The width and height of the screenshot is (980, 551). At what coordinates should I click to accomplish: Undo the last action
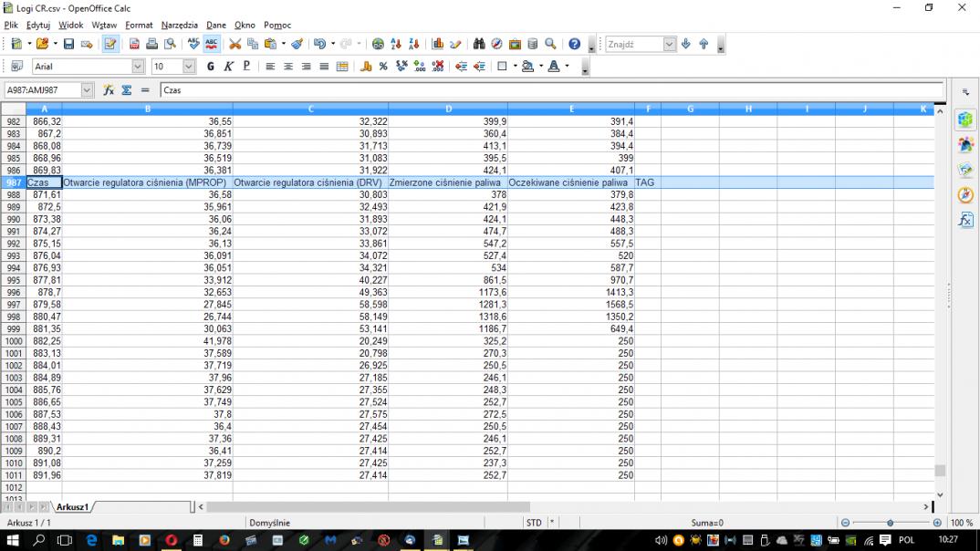(319, 45)
